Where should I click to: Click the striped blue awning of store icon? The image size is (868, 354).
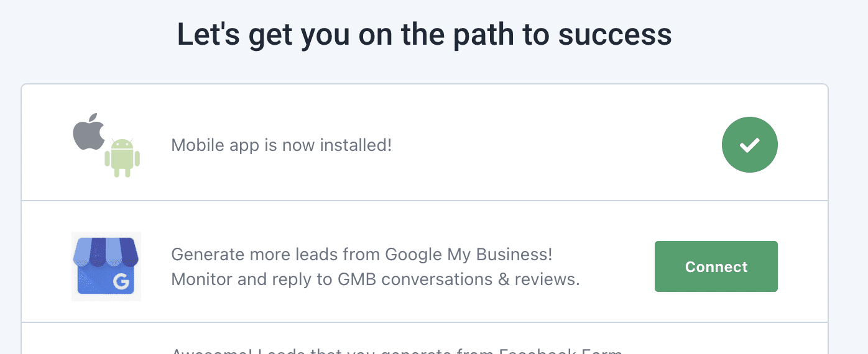(106, 252)
